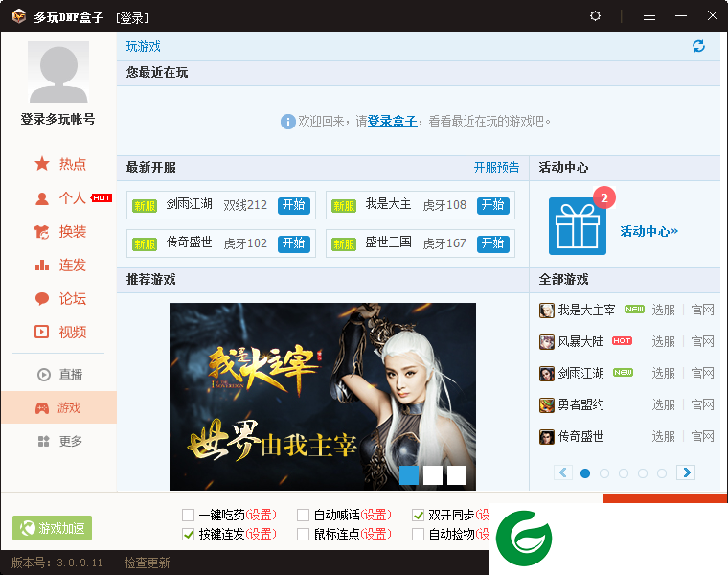This screenshot has width=728, height=575.
Task: Select third banner slide indicator
Action: [457, 475]
